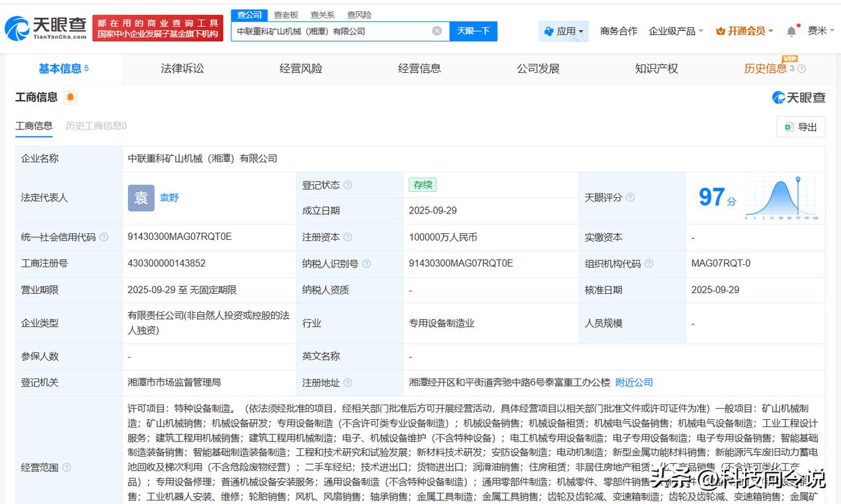Click the help icon beside 注册地址

(348, 382)
